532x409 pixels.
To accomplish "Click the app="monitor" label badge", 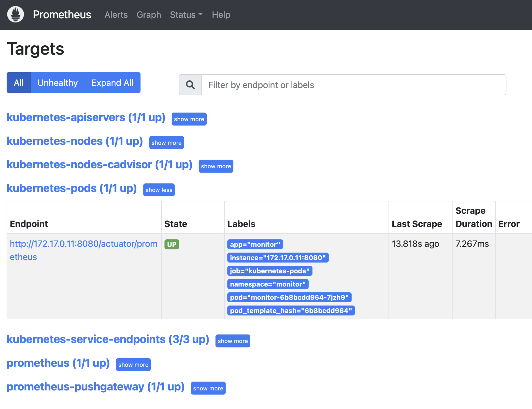I will 255,244.
